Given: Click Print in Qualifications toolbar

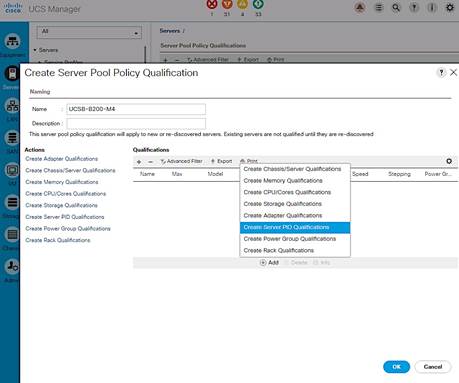Looking at the screenshot, I should pos(249,161).
